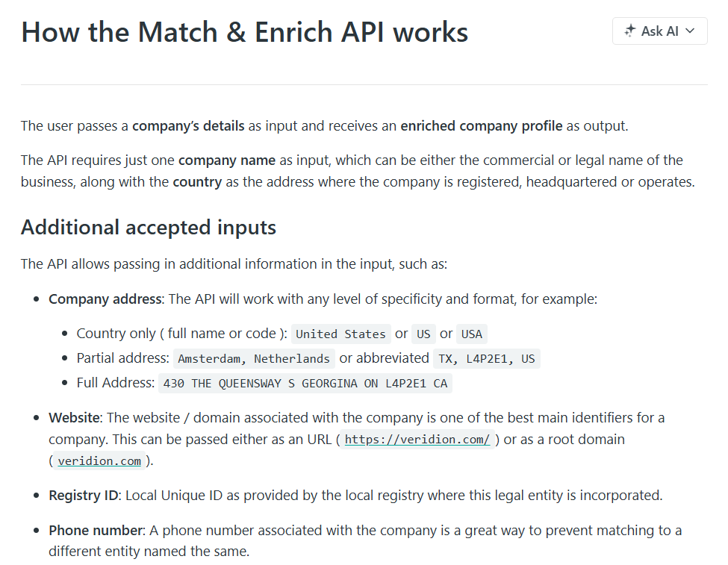Click the US country code snippet
728x565 pixels.
point(423,334)
